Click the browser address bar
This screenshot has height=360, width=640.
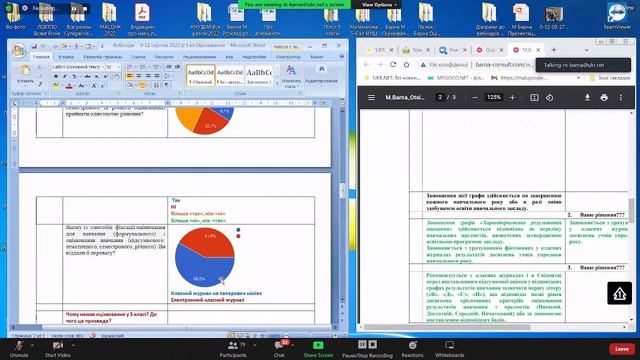(x=478, y=64)
